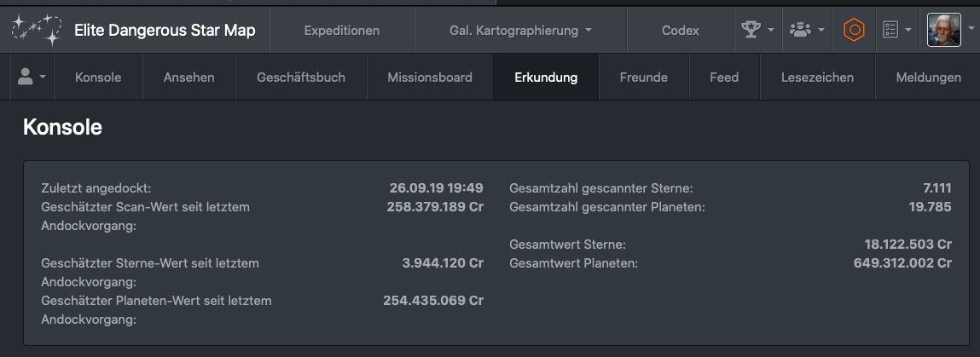This screenshot has width=980, height=357.
Task: Switch to the Ansehen tab
Action: (188, 77)
